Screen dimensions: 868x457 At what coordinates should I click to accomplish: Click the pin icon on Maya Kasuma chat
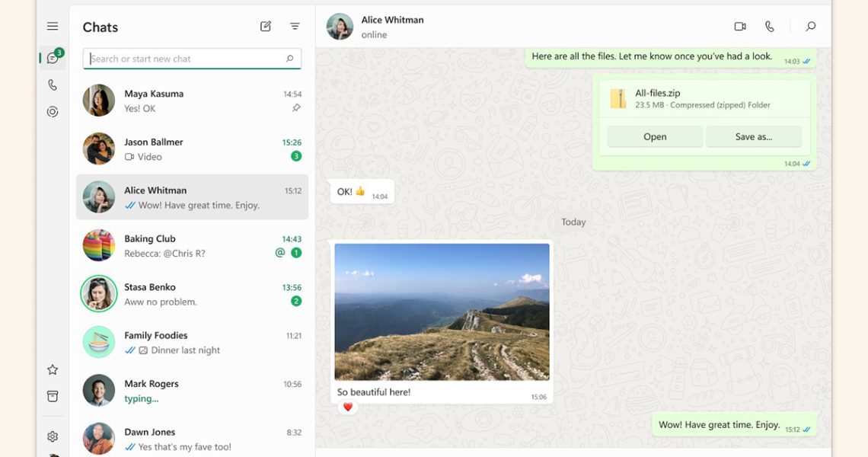point(296,108)
